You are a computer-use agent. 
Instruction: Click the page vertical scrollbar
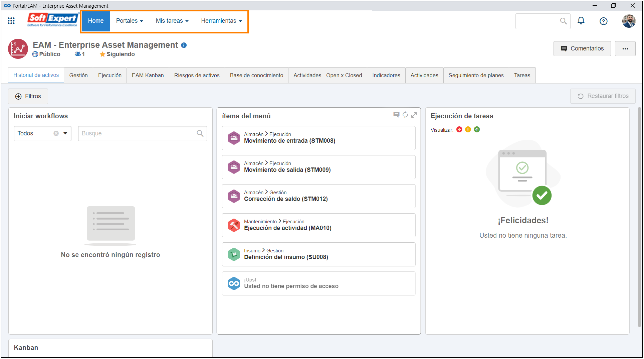[640, 217]
